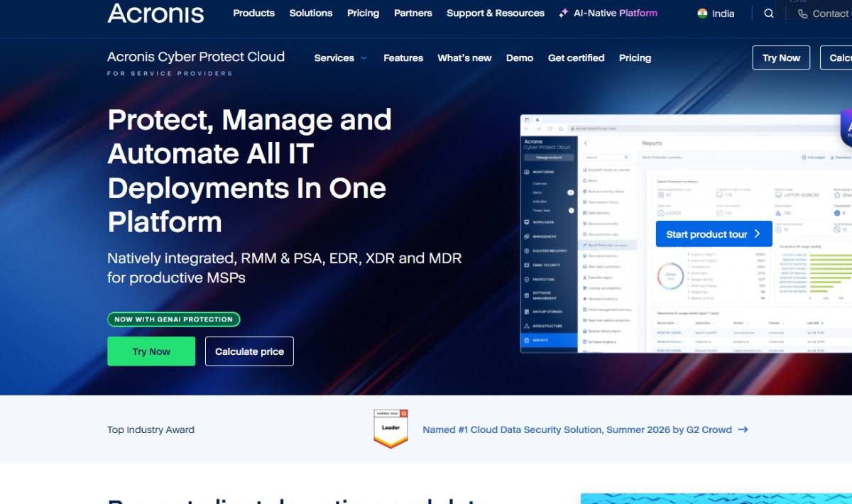Open the Partners menu
The image size is (852, 504).
pos(413,13)
